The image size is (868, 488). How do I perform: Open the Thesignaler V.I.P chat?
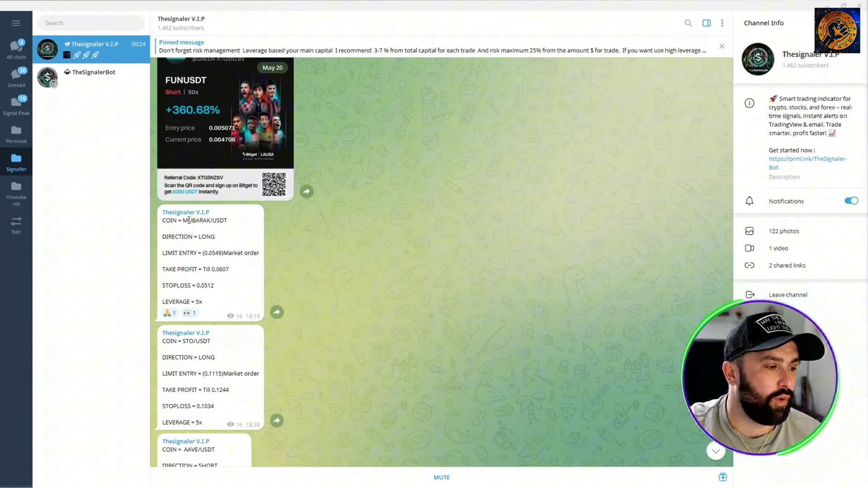91,49
